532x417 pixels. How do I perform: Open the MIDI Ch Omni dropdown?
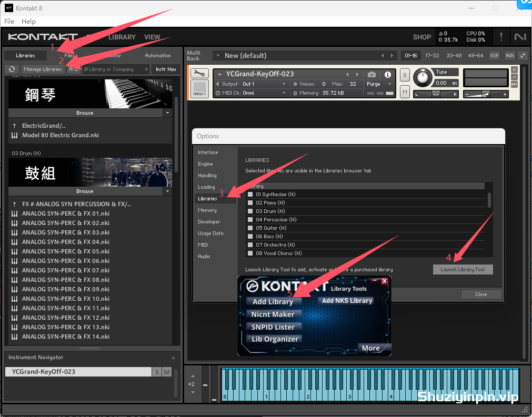[284, 93]
